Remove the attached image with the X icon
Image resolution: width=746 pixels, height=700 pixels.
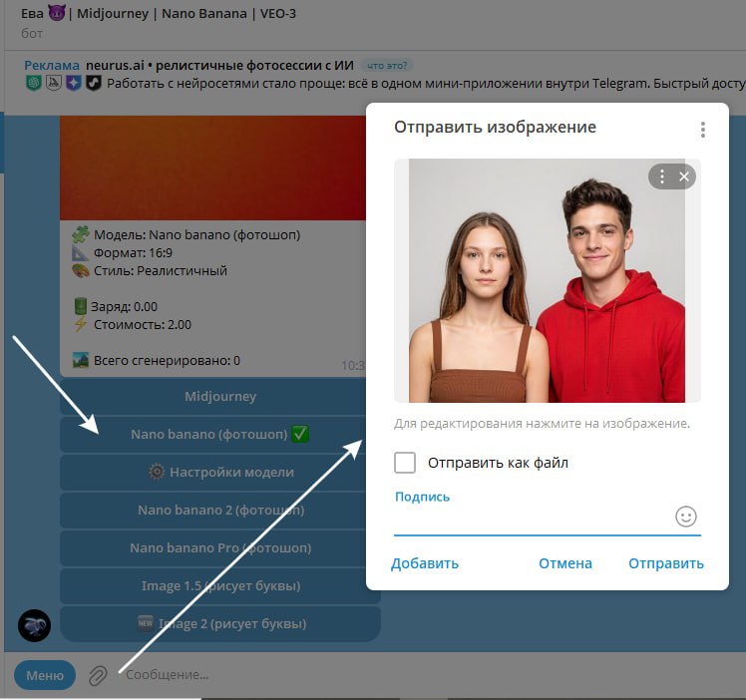[684, 176]
